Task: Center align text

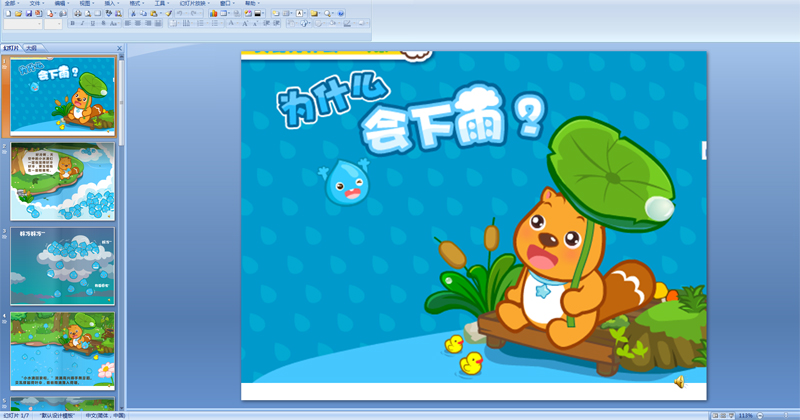Action: pos(138,23)
